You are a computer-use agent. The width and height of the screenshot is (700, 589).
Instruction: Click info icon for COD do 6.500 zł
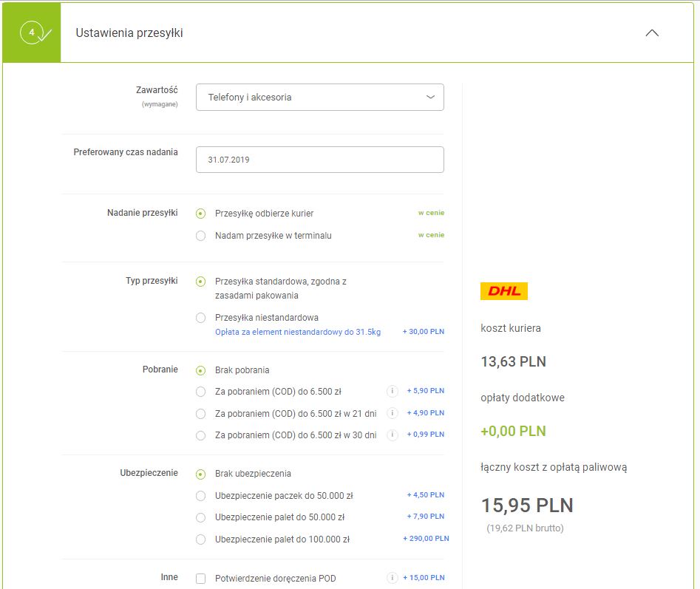tap(393, 391)
